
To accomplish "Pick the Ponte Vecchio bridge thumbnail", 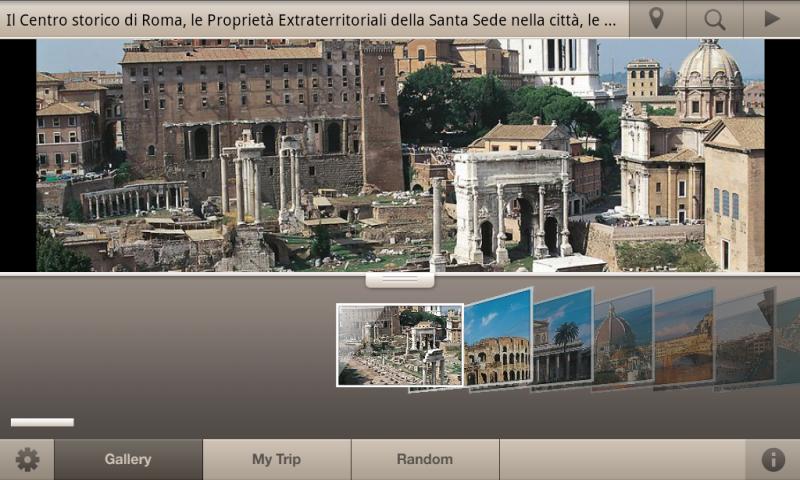I will tap(684, 340).
